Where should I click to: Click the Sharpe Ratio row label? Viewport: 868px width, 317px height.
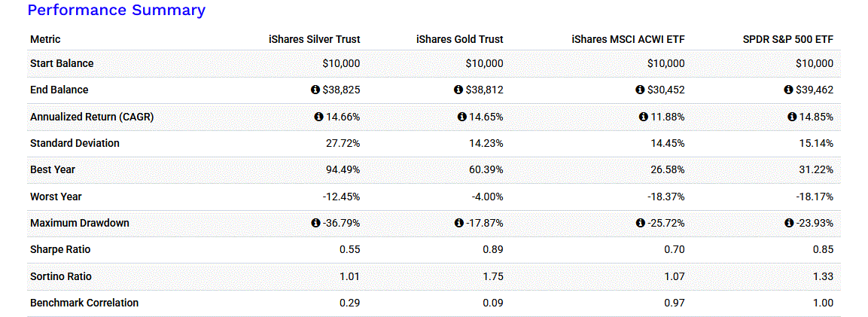60,249
